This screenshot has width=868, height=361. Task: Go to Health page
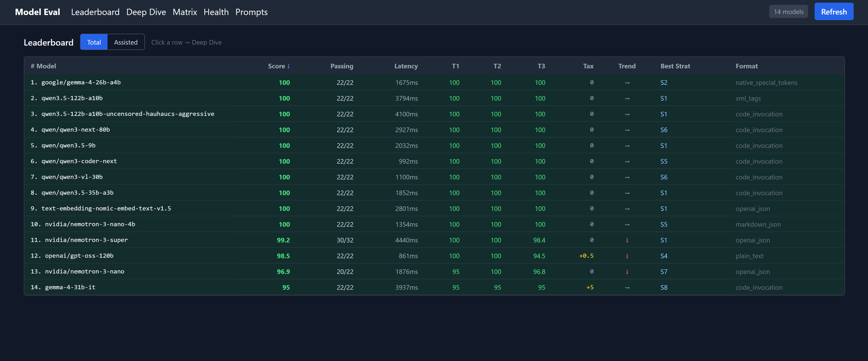tap(216, 12)
